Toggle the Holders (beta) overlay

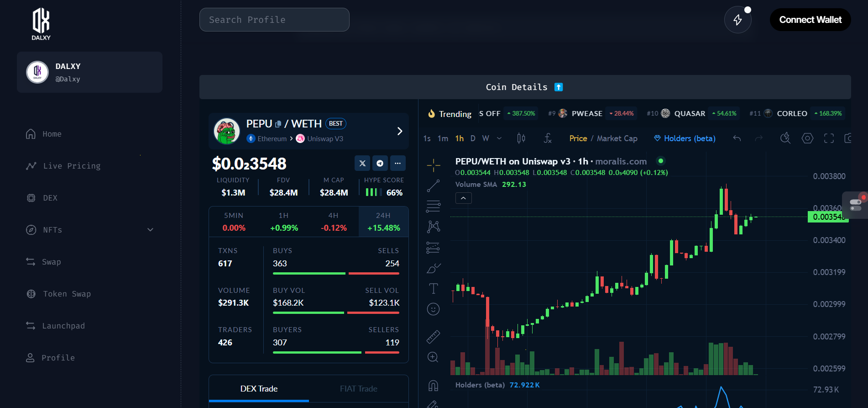pyautogui.click(x=685, y=138)
